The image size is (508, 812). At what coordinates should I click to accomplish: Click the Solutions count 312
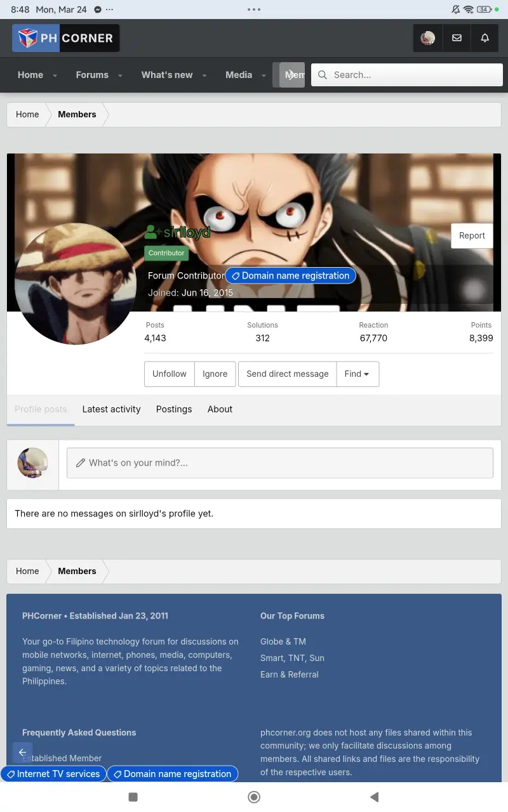pos(263,338)
